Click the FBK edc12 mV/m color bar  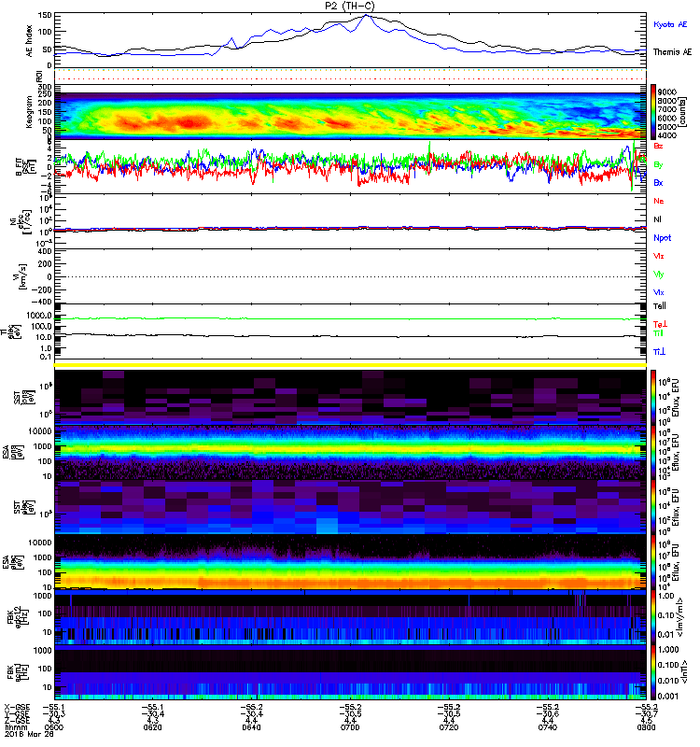click(653, 617)
